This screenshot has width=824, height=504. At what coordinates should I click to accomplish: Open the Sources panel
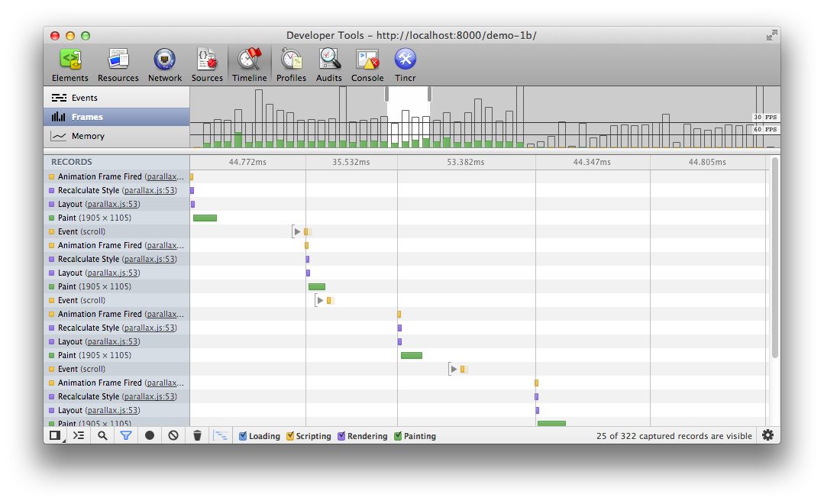click(x=207, y=65)
